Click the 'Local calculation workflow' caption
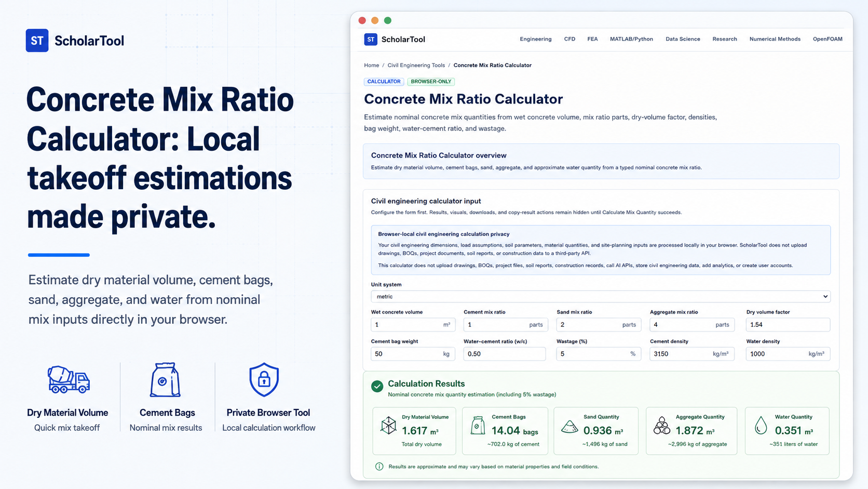 [x=269, y=428]
